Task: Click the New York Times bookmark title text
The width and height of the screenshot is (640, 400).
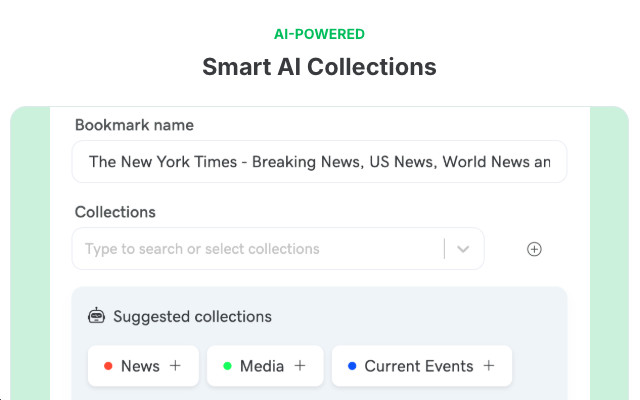Action: tap(319, 162)
